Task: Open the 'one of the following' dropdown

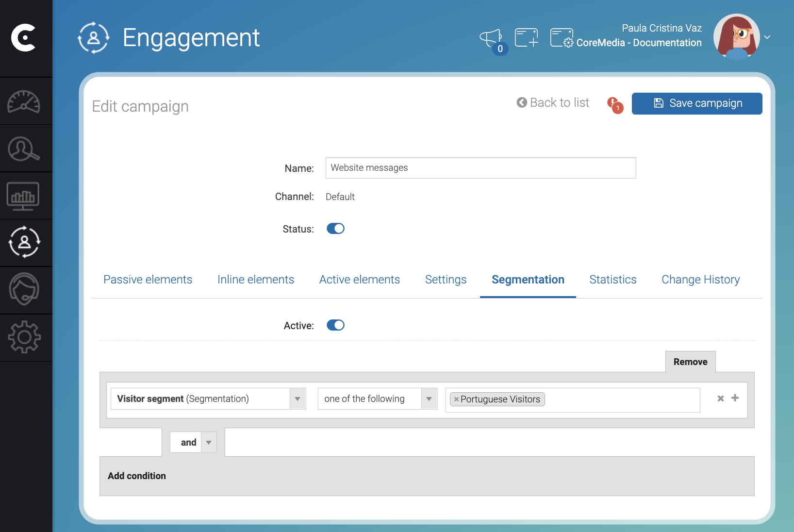Action: (x=378, y=399)
